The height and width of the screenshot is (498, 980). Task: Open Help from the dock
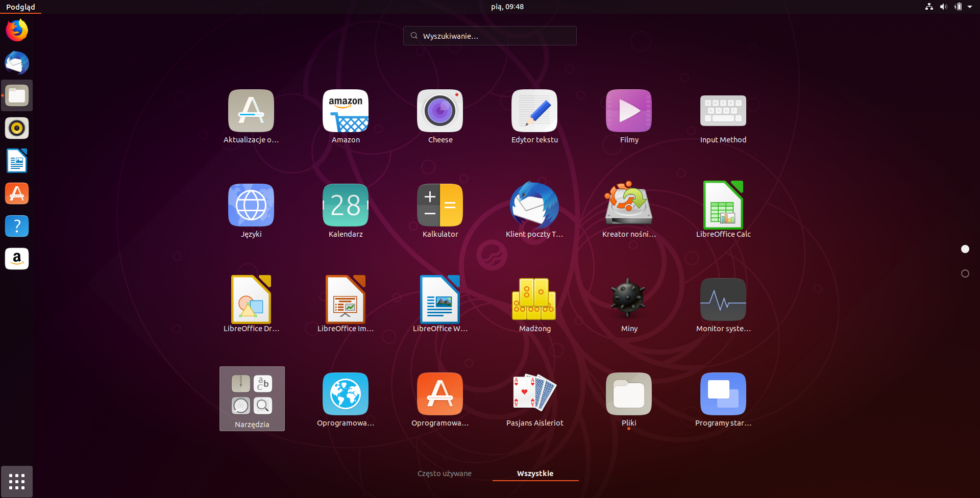point(17,226)
